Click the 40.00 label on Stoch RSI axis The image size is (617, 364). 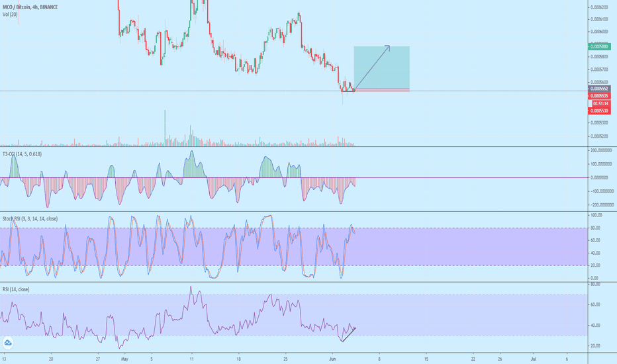pyautogui.click(x=595, y=253)
